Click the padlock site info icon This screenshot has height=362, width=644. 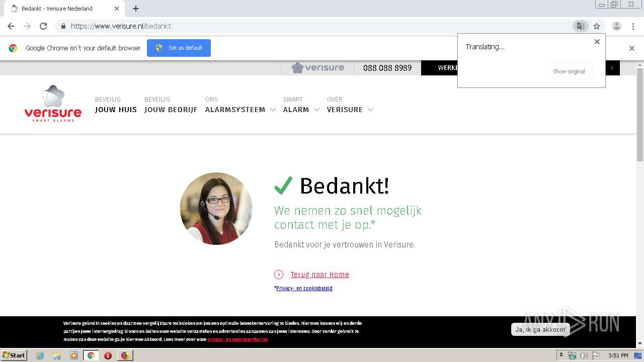tap(63, 26)
